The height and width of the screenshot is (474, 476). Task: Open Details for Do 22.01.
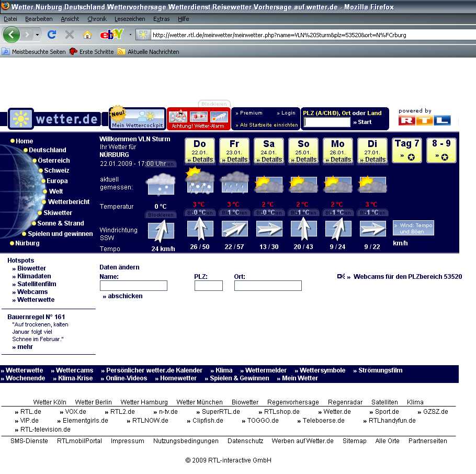pyautogui.click(x=200, y=160)
